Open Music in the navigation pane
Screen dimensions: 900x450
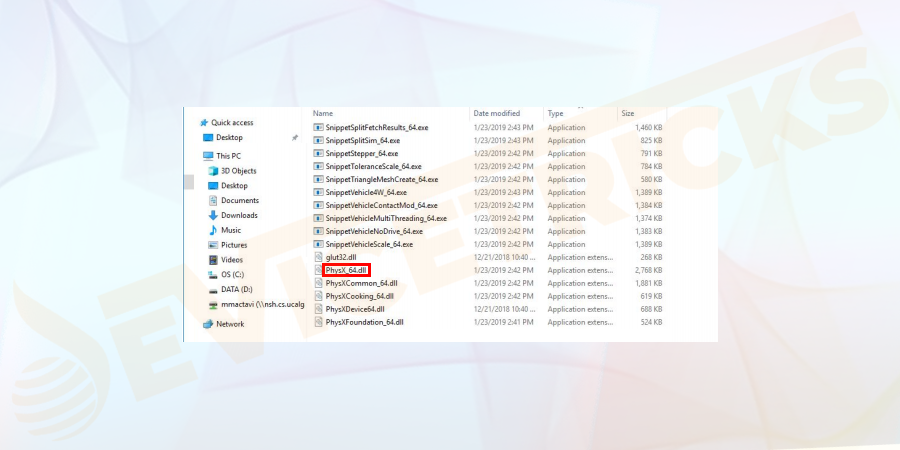coord(231,230)
